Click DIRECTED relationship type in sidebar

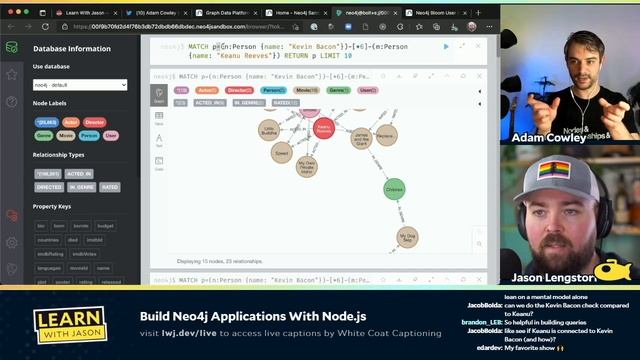pos(49,187)
